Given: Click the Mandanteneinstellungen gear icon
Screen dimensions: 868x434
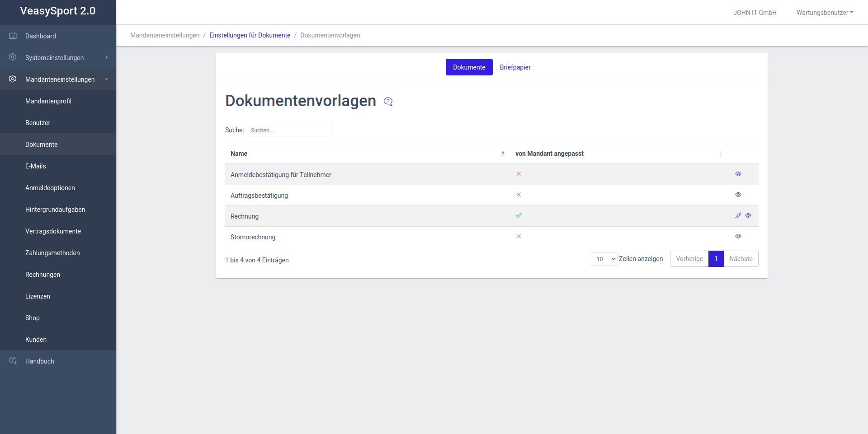Looking at the screenshot, I should pos(13,79).
